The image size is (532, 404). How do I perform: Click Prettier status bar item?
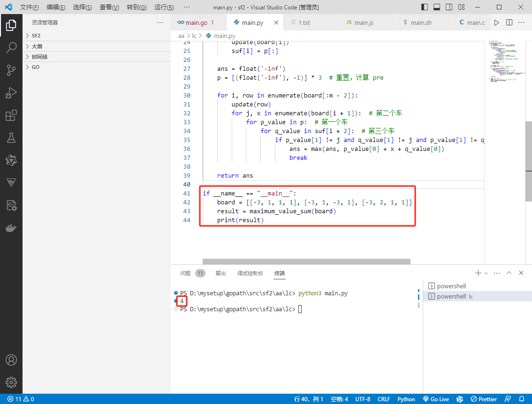[x=484, y=399]
